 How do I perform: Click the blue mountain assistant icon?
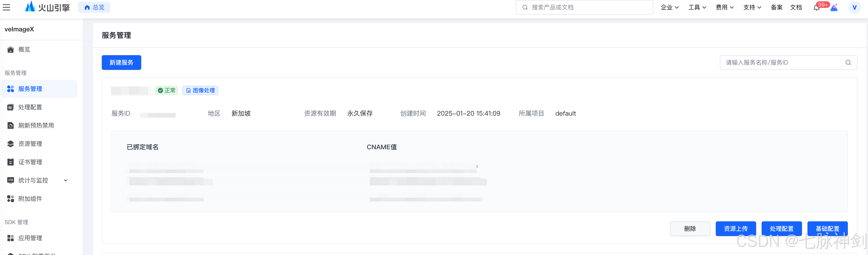coord(834,7)
